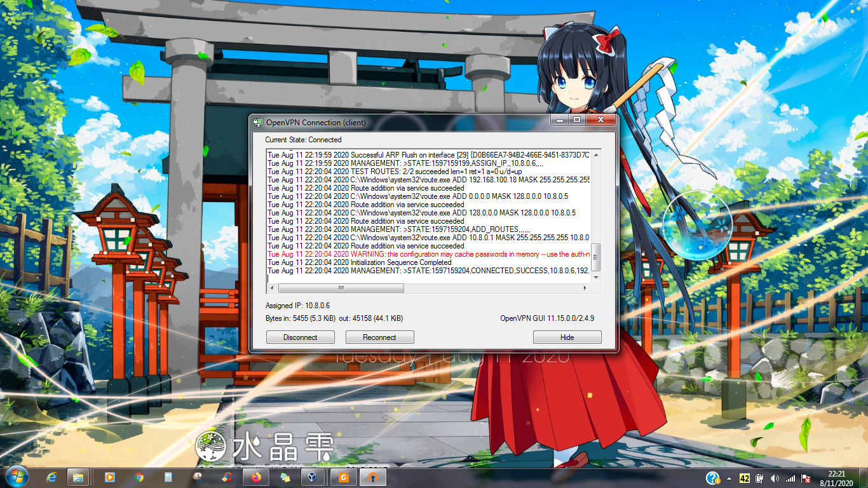Screen dimensions: 868x488
Task: Open the Action Center flag icon
Action: click(805, 478)
